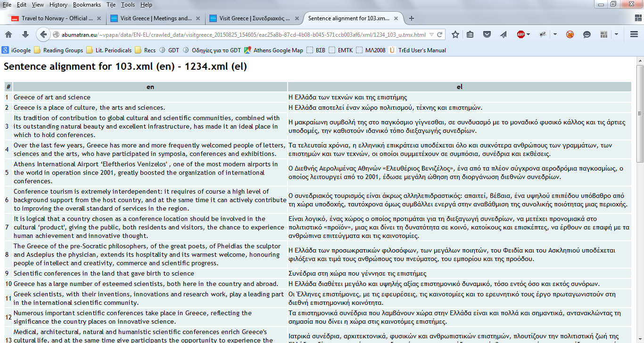Click 'Συνέδρια στη χώρα που γέννησε' cell
This screenshot has height=343, width=644.
coord(459,273)
